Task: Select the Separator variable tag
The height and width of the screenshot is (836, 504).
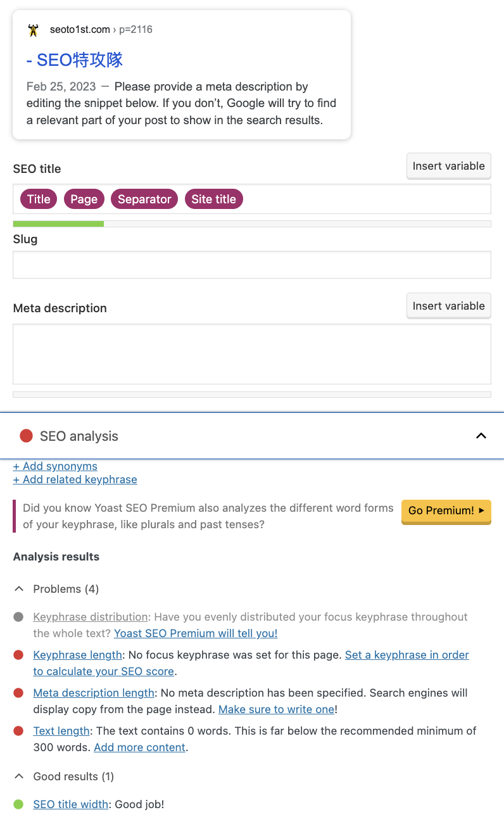Action: tap(144, 199)
